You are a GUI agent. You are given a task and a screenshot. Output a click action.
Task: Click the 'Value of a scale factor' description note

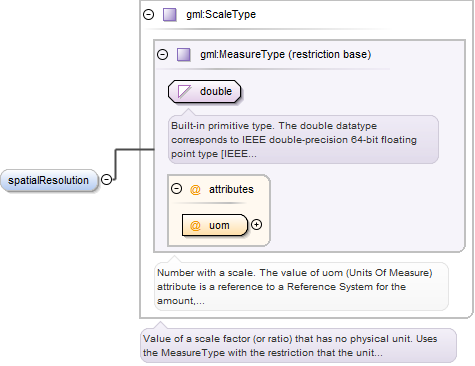point(298,346)
